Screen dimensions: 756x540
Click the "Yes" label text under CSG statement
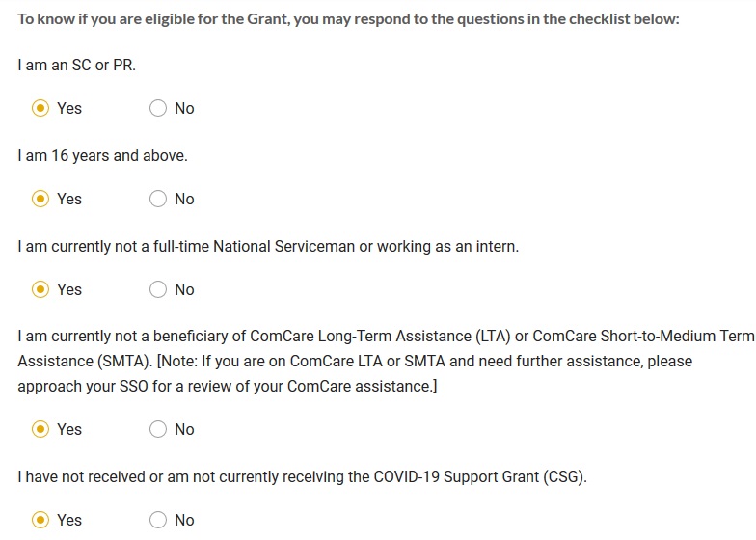pyautogui.click(x=69, y=520)
